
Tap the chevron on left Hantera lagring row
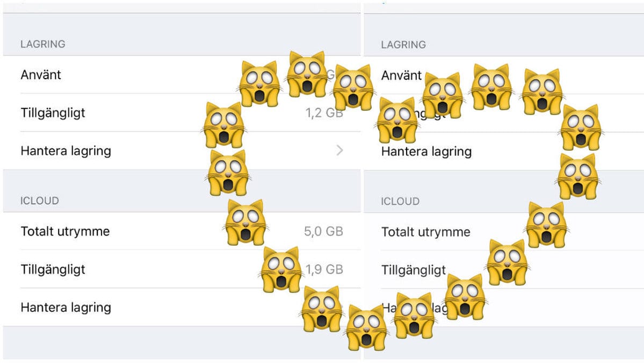339,151
